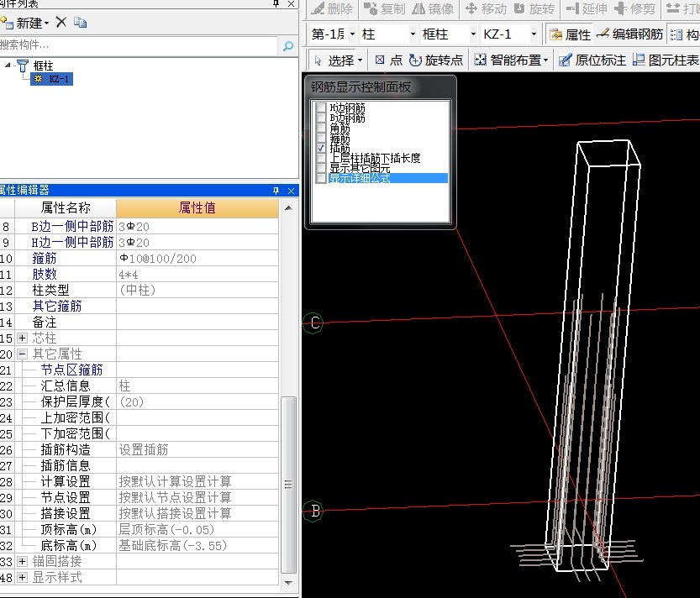Expand the 显示样式 property group
This screenshot has width=700, height=598.
tap(22, 577)
